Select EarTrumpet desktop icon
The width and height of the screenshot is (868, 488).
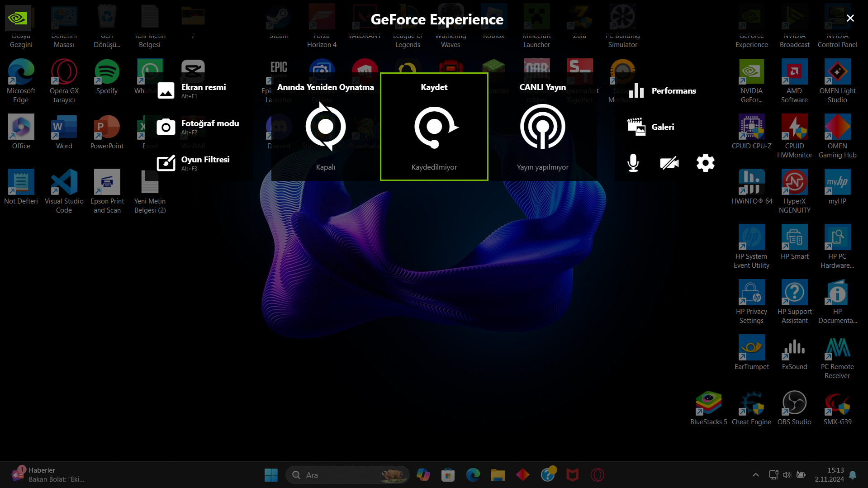coord(752,352)
